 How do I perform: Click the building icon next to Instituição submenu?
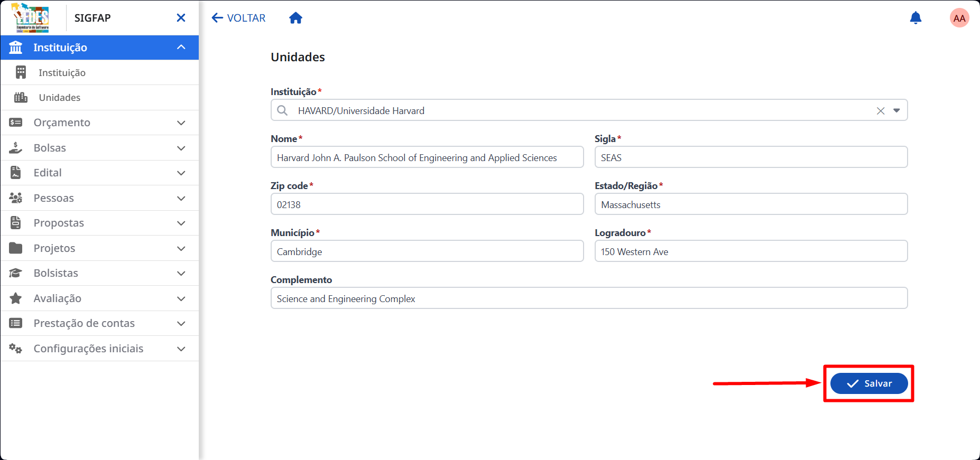click(x=21, y=72)
